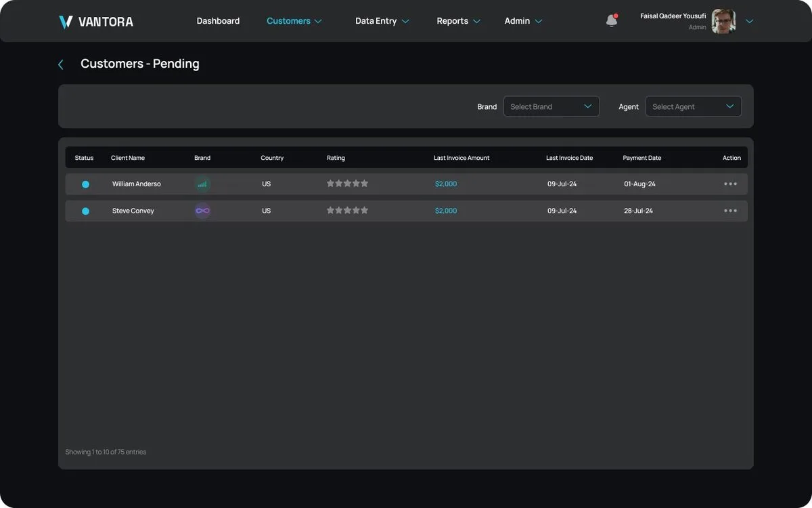Open the Data Entry menu
The width and height of the screenshot is (812, 508).
(382, 21)
